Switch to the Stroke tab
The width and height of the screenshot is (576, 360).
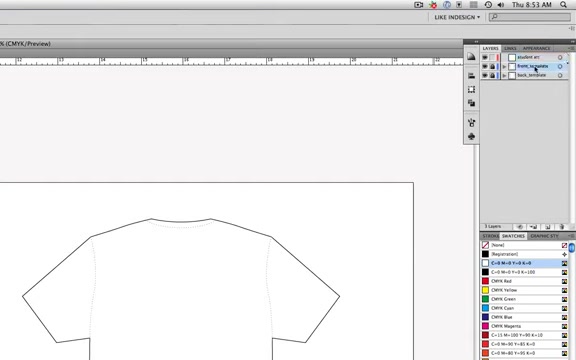tap(490, 236)
